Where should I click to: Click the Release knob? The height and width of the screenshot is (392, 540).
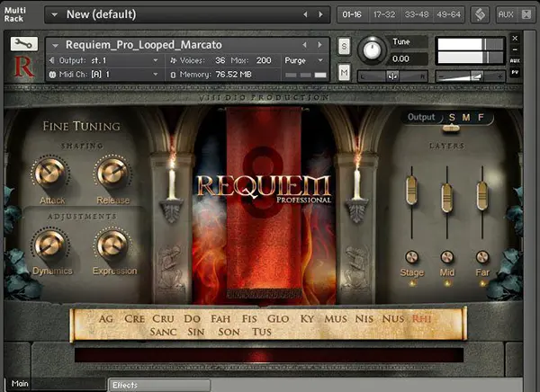coord(112,172)
